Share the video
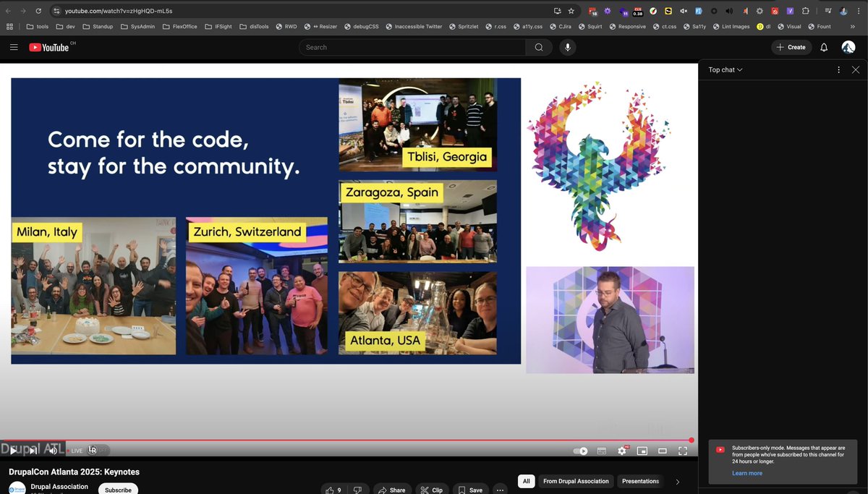This screenshot has width=868, height=494. (392, 490)
